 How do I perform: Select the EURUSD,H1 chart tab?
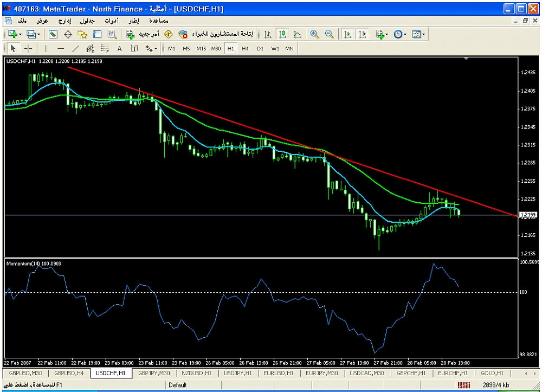pyautogui.click(x=278, y=373)
